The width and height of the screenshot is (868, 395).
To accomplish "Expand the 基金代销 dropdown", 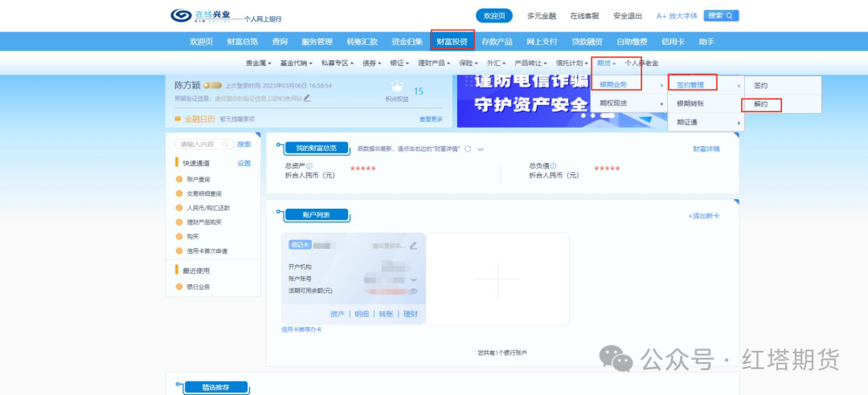I will (x=296, y=63).
